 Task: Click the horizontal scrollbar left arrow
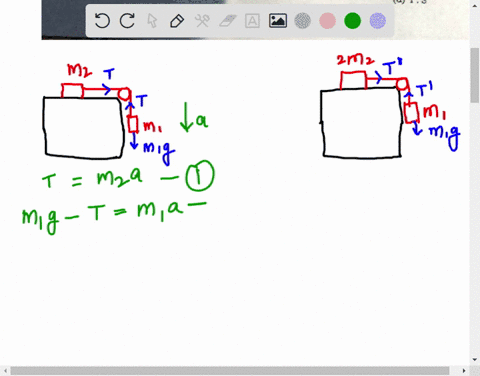5,371
